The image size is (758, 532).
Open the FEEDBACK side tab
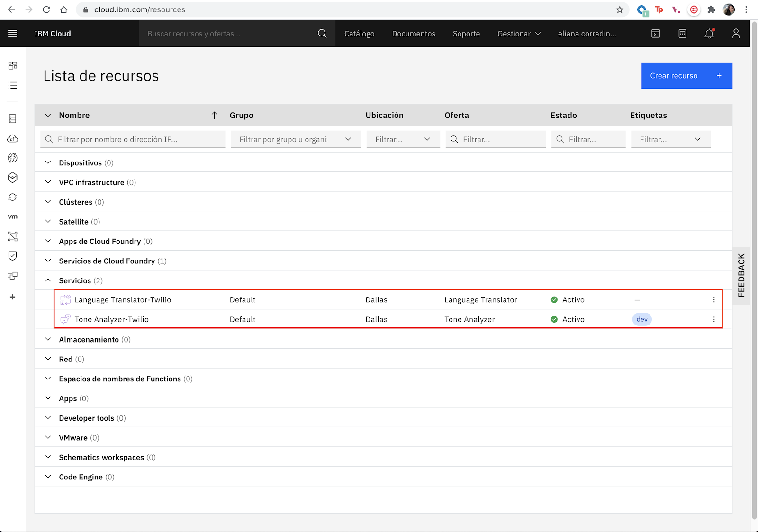[741, 275]
